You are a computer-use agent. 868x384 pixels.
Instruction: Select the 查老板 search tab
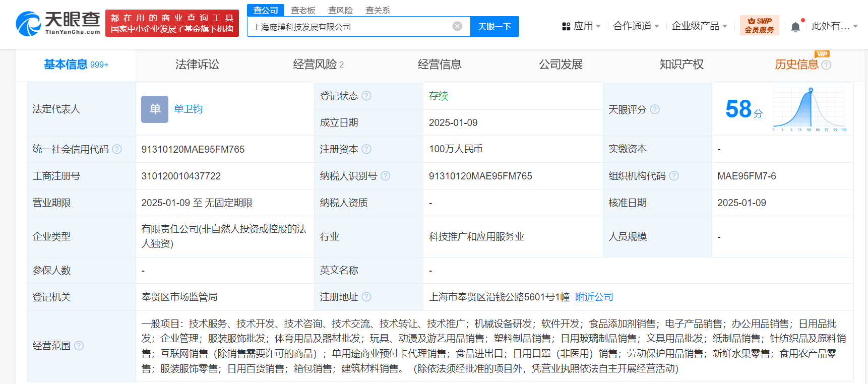point(303,10)
